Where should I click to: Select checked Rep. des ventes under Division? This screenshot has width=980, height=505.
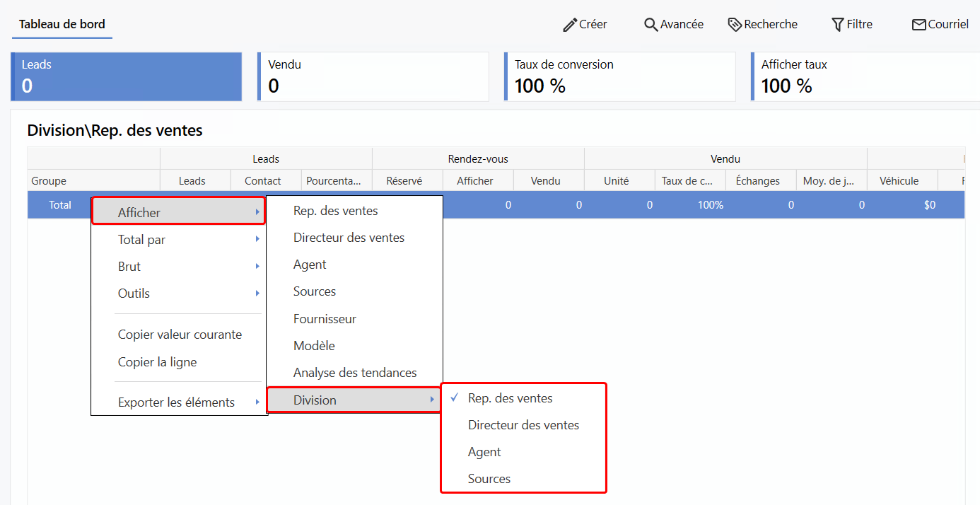(510, 398)
